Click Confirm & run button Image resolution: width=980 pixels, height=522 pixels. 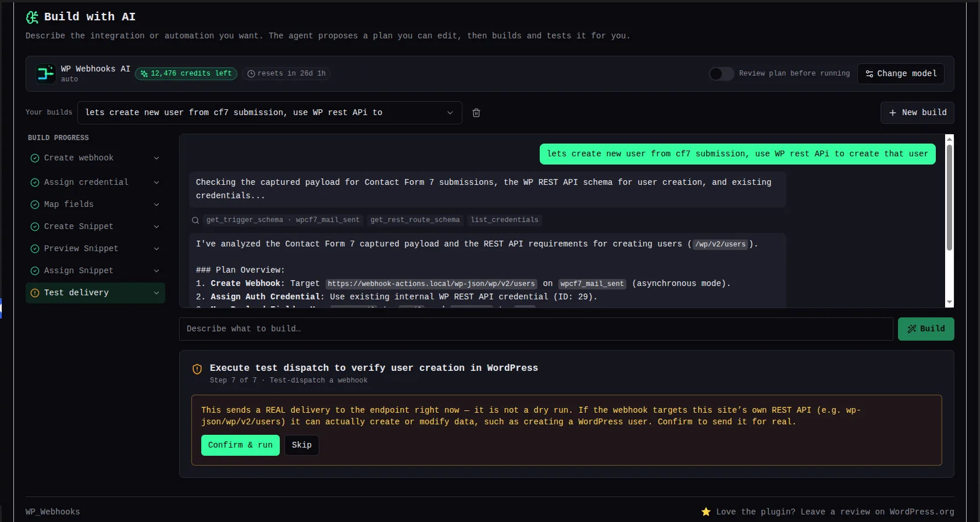pyautogui.click(x=240, y=445)
